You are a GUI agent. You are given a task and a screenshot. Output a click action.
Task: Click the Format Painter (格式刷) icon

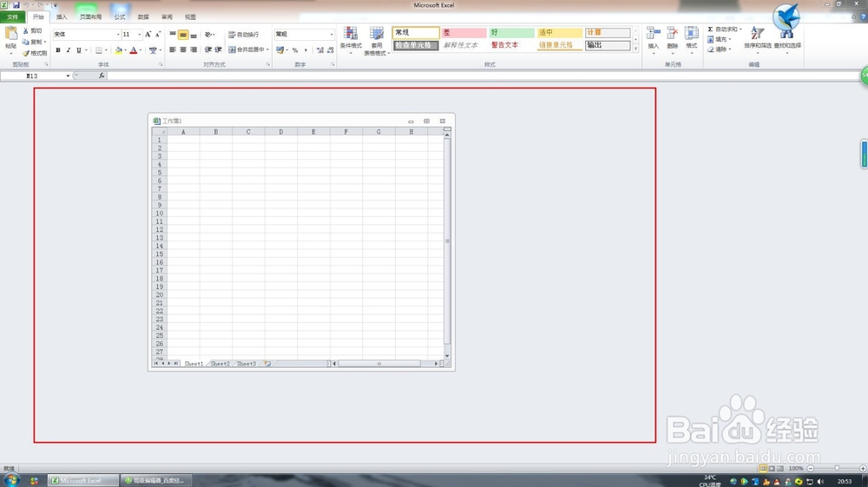pyautogui.click(x=25, y=53)
